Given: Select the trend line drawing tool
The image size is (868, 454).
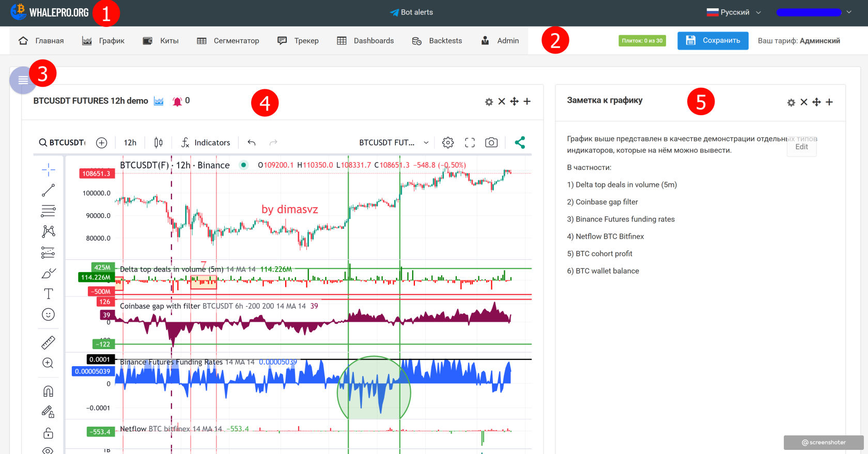Looking at the screenshot, I should 48,191.
